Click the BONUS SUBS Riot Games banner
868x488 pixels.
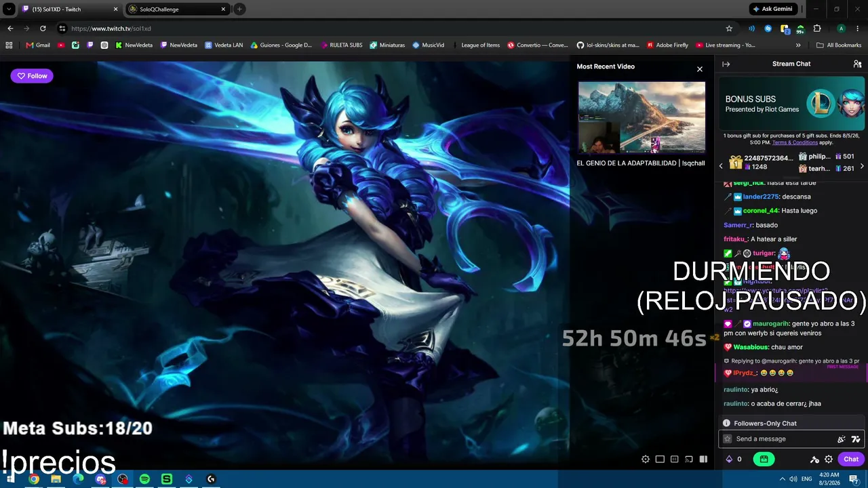click(791, 104)
